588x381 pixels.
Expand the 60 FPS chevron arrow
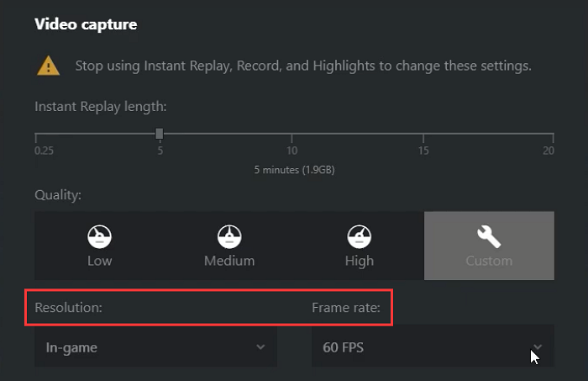pyautogui.click(x=538, y=347)
